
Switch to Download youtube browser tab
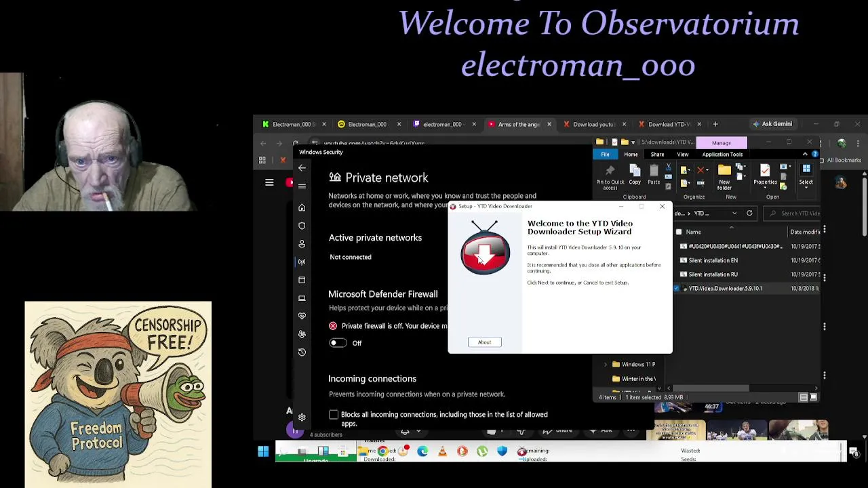(x=594, y=124)
